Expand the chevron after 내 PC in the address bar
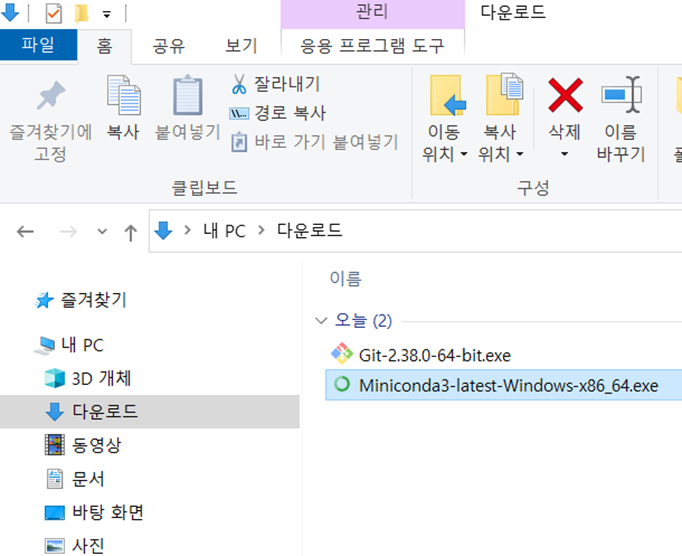Screen dimensions: 682x556 [x=261, y=230]
